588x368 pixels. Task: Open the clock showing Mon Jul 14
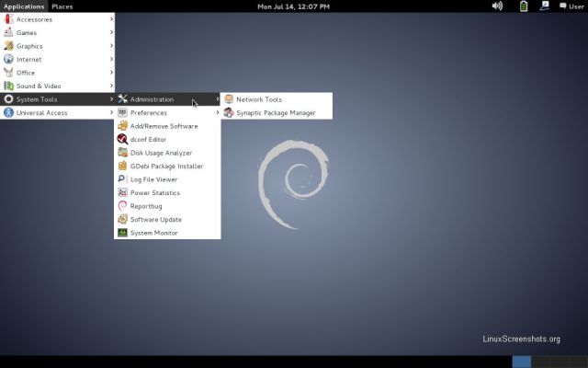(x=294, y=6)
